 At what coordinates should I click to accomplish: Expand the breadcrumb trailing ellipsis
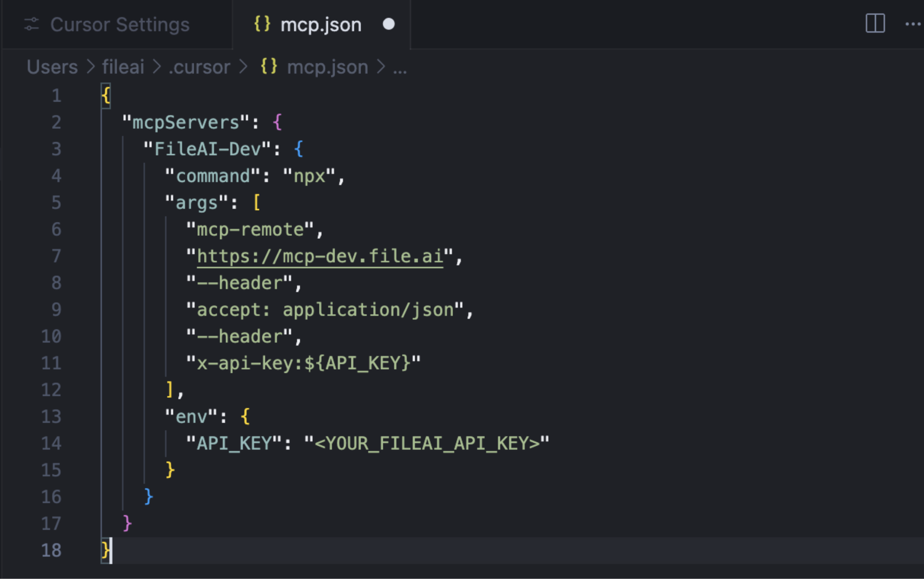[400, 69]
